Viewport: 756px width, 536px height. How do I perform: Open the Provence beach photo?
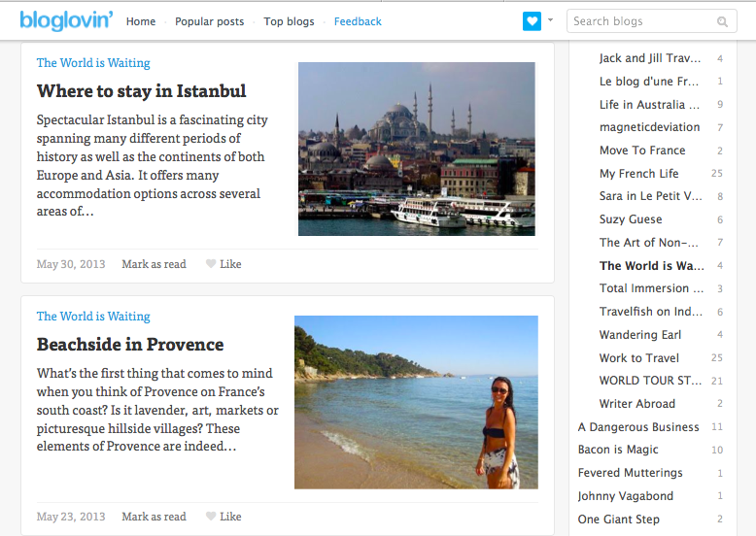(x=416, y=401)
